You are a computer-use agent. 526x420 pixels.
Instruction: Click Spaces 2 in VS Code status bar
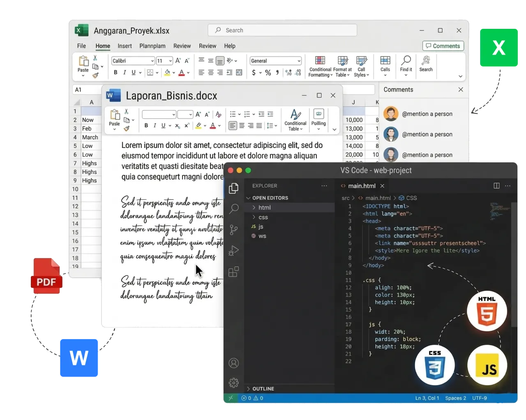pos(456,398)
